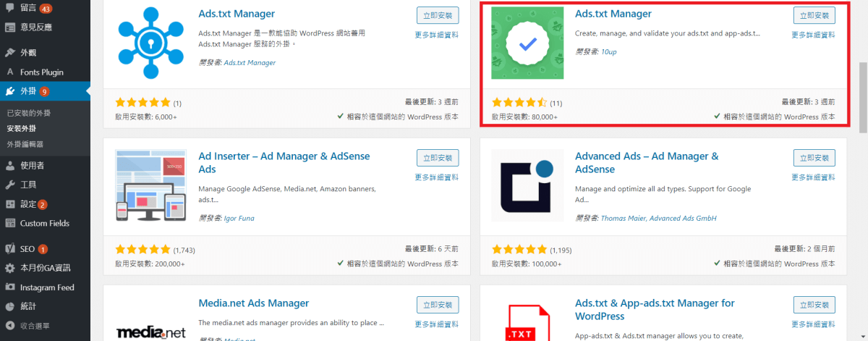The image size is (868, 341).
Task: Open the 留言 comments menu icon
Action: click(10, 9)
